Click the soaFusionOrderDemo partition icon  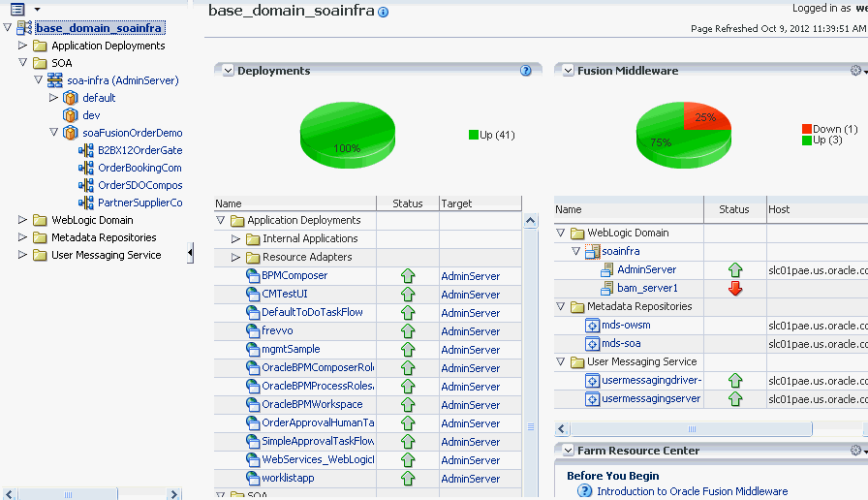[71, 133]
